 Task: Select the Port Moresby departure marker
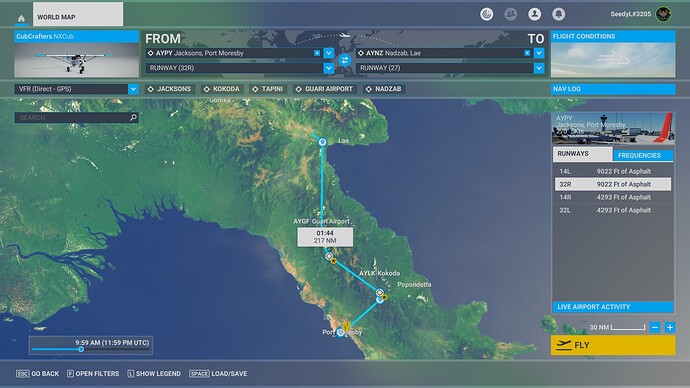click(341, 333)
